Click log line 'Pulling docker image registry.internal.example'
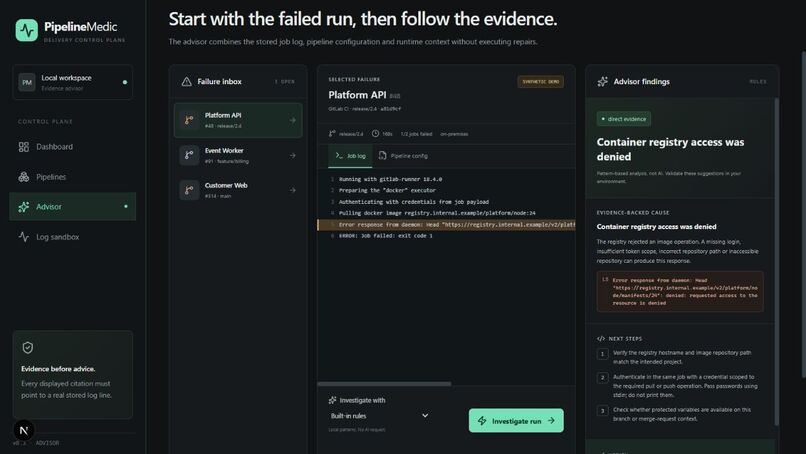The height and width of the screenshot is (454, 806). coord(437,213)
